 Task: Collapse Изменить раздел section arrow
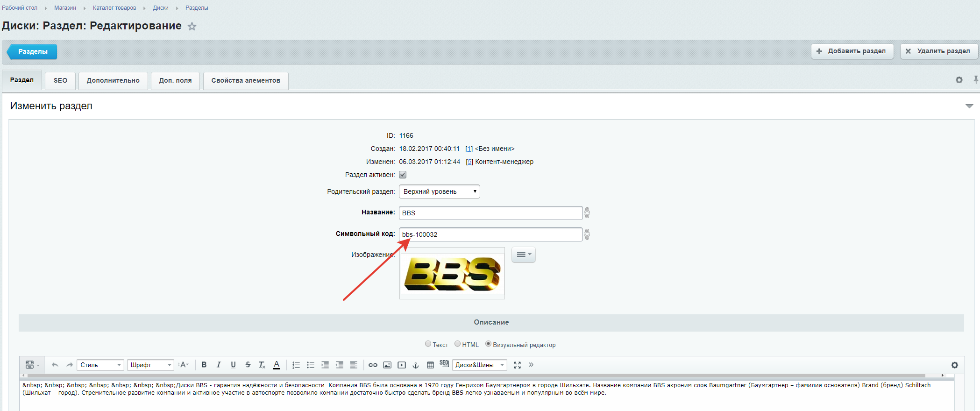click(969, 106)
